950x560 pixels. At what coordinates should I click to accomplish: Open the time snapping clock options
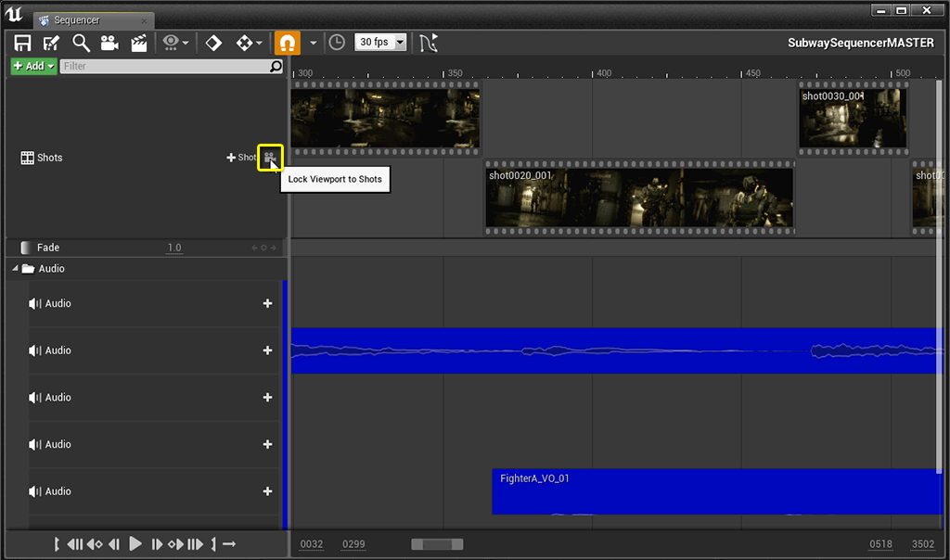point(335,42)
